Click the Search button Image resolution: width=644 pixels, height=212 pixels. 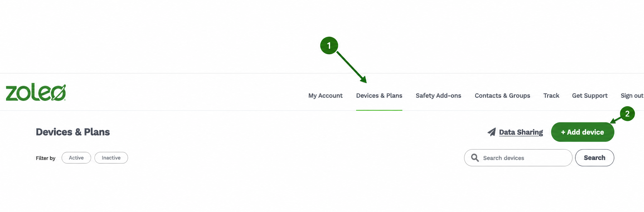pos(594,158)
